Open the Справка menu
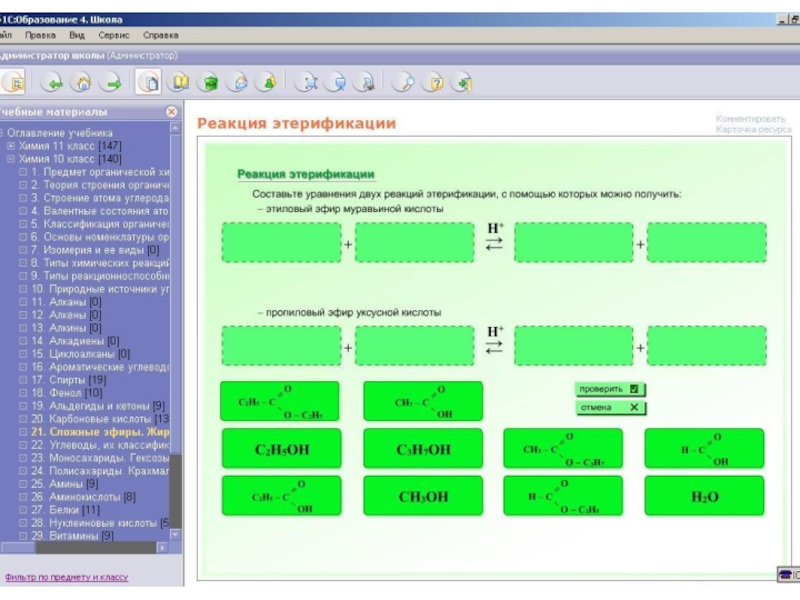 pyautogui.click(x=161, y=35)
